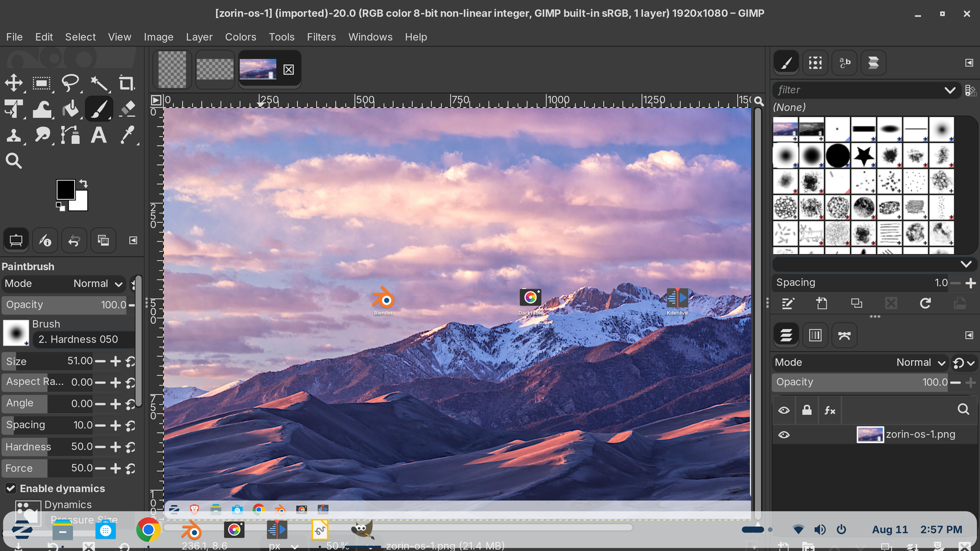Select the Bucket Fill tool
The image size is (980, 551).
pyautogui.click(x=70, y=109)
